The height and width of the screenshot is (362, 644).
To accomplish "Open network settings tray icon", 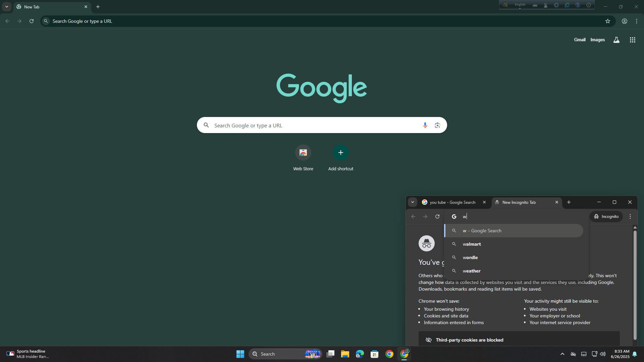I will click(x=594, y=354).
